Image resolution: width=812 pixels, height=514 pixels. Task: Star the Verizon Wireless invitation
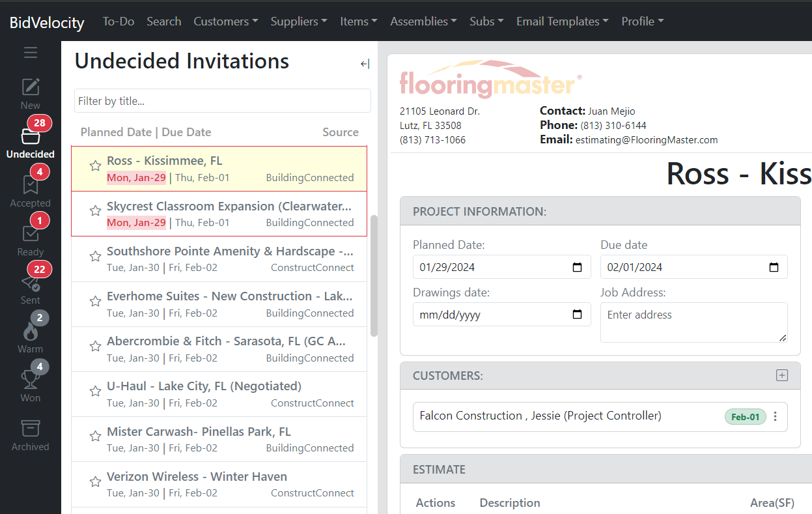pos(95,481)
